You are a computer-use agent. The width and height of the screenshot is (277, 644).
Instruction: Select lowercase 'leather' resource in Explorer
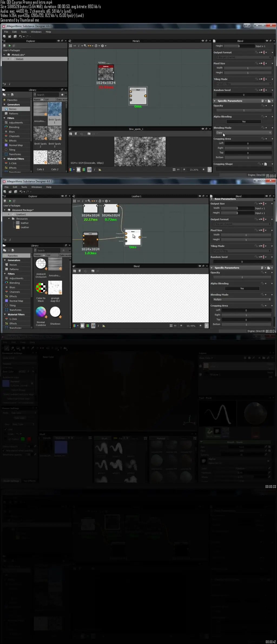25,223
